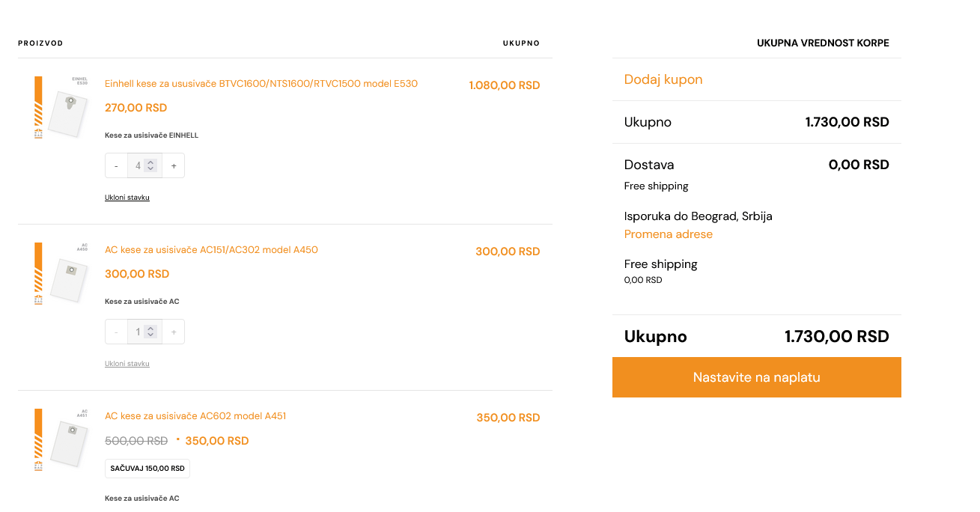
Task: Open AC kese AC151/AC302 model A450 link
Action: (x=211, y=250)
